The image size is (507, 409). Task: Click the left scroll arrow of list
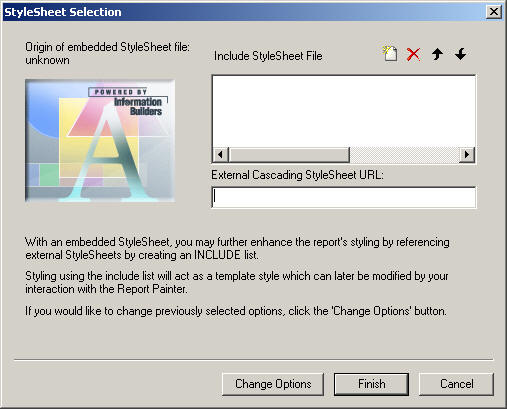220,155
